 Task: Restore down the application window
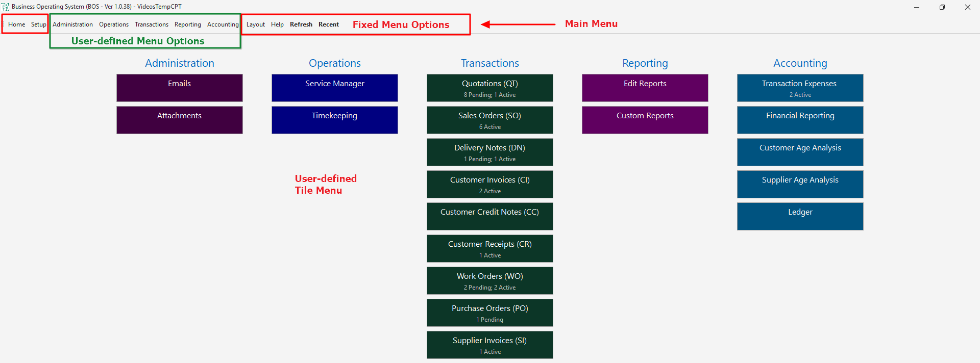(942, 7)
